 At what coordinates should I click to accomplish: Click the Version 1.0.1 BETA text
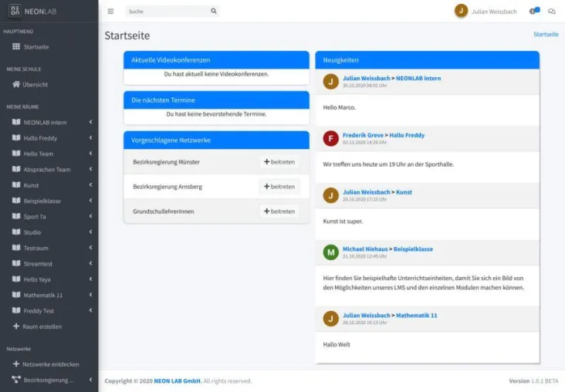pyautogui.click(x=533, y=381)
